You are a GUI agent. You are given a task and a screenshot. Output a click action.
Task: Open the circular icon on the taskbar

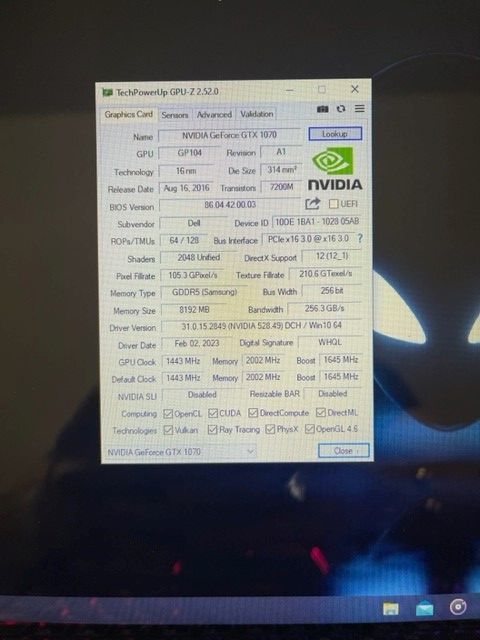(458, 607)
